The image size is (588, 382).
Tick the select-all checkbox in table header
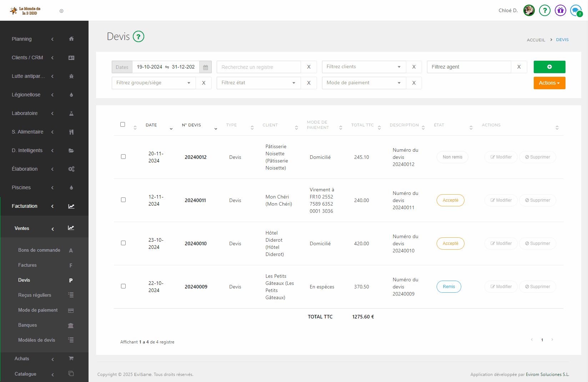[x=123, y=125]
